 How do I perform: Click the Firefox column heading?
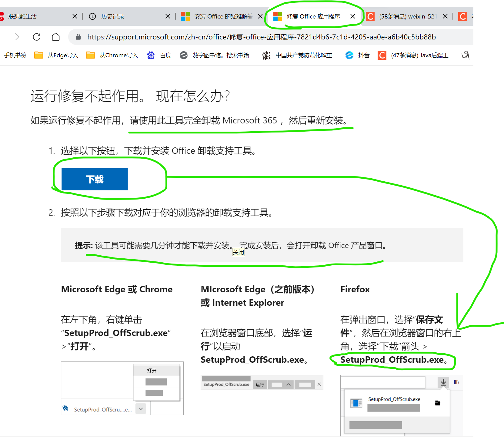355,289
